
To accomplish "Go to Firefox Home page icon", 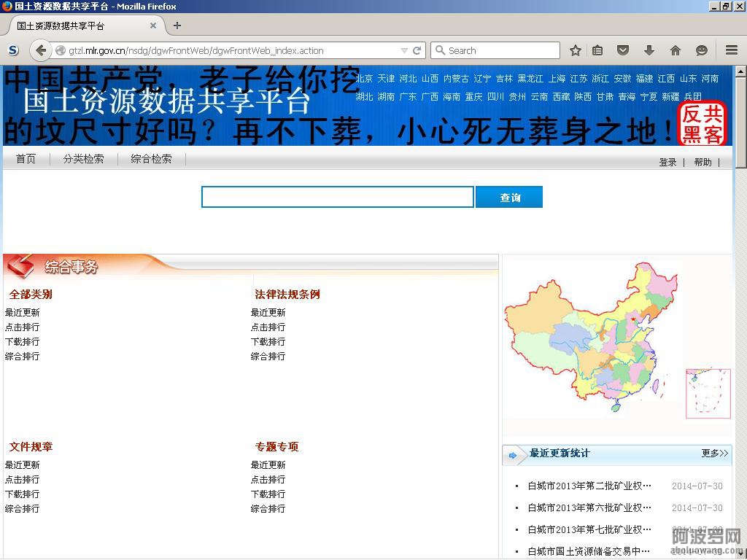I will coord(675,50).
